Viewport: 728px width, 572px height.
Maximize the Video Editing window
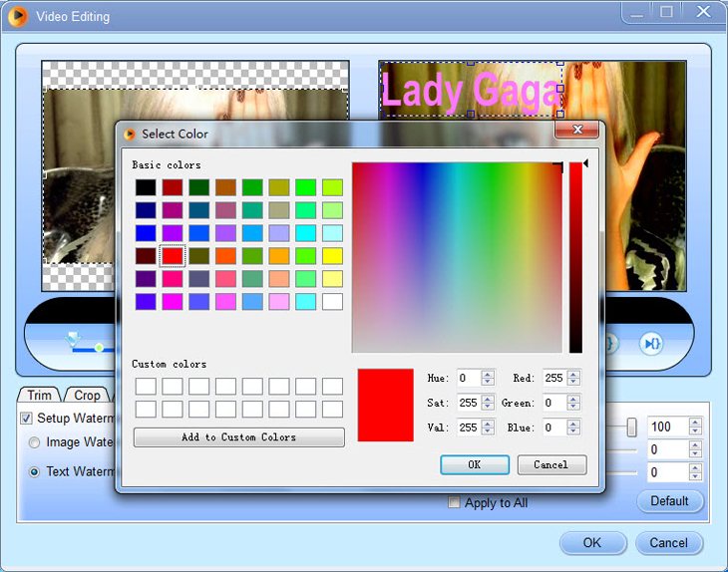[667, 13]
